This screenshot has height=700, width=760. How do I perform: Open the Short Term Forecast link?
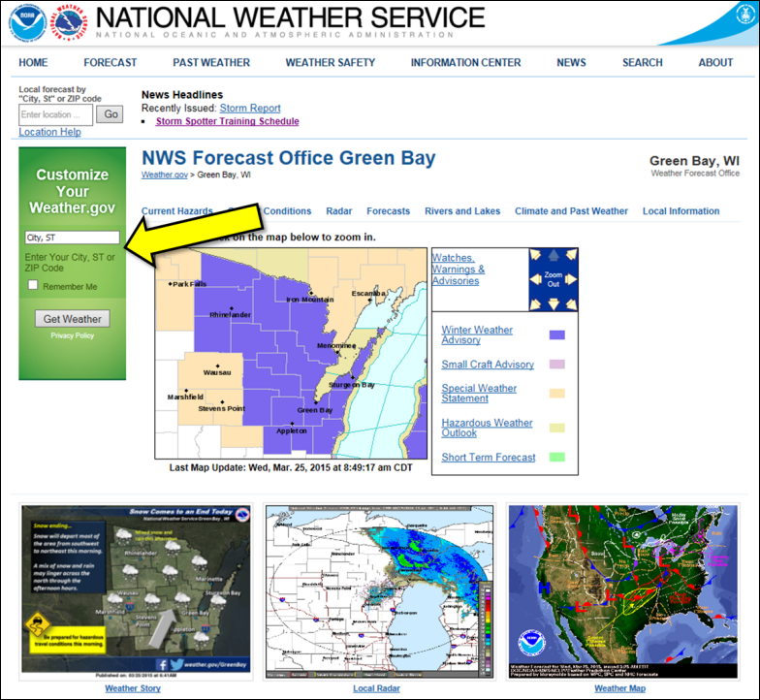(489, 458)
